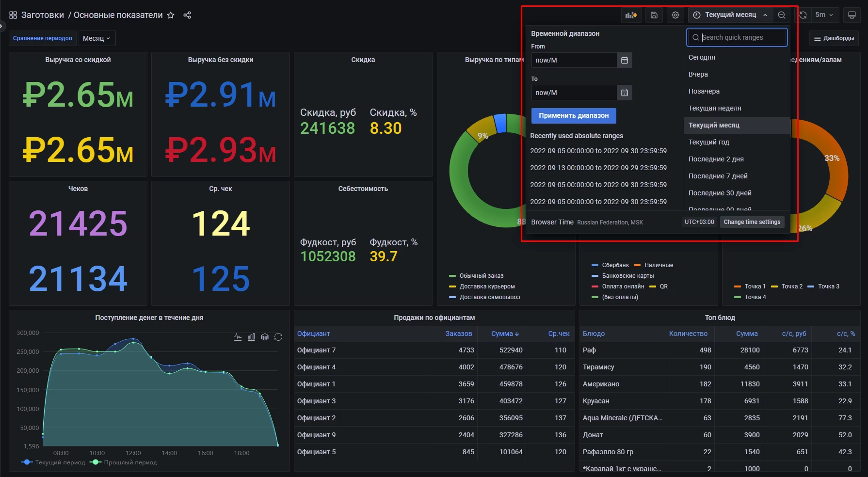Open the calendar for the From field

coord(625,60)
